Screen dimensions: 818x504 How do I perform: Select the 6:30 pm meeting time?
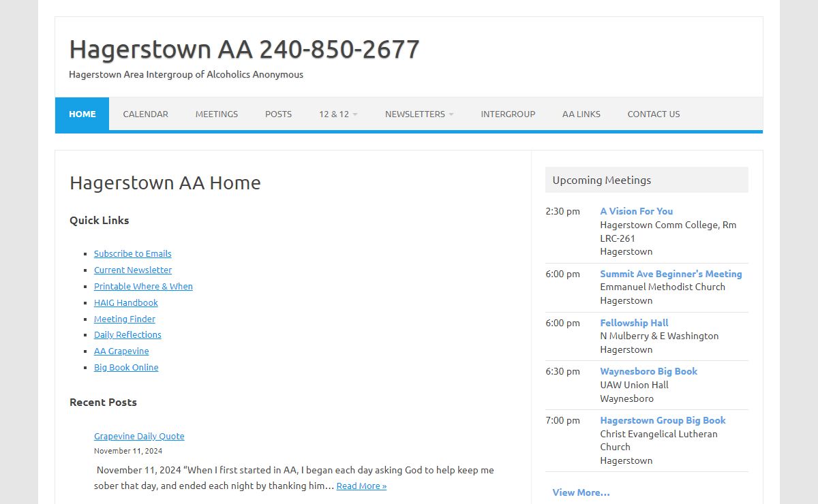[562, 371]
